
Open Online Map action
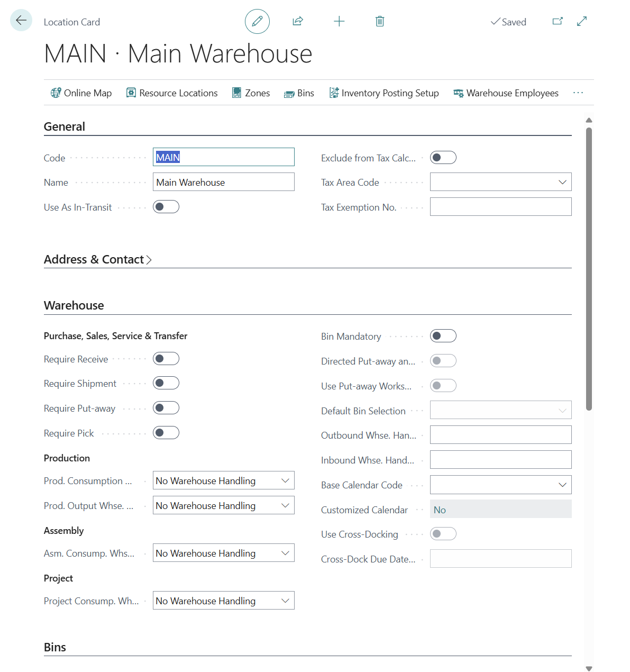[81, 93]
